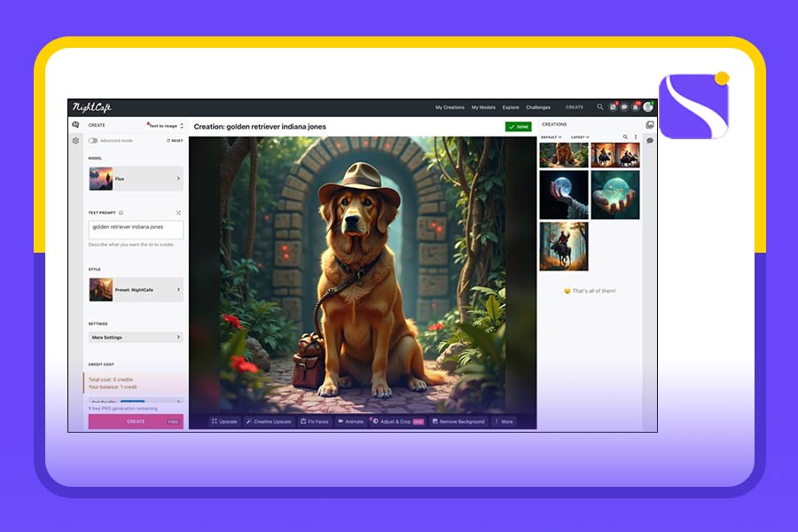
Task: Click the text prompt input field
Action: coord(136,230)
